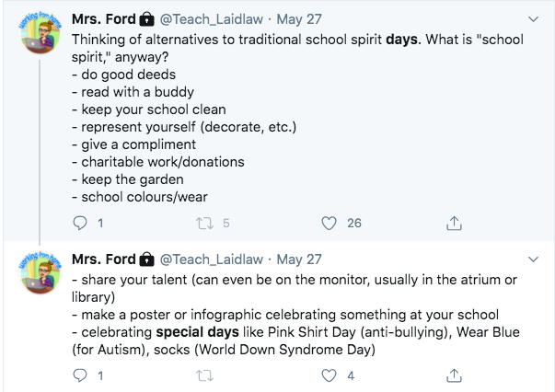Visit the @Teach_Laidlaw handle in second tweet
The image size is (555, 392).
(213, 259)
